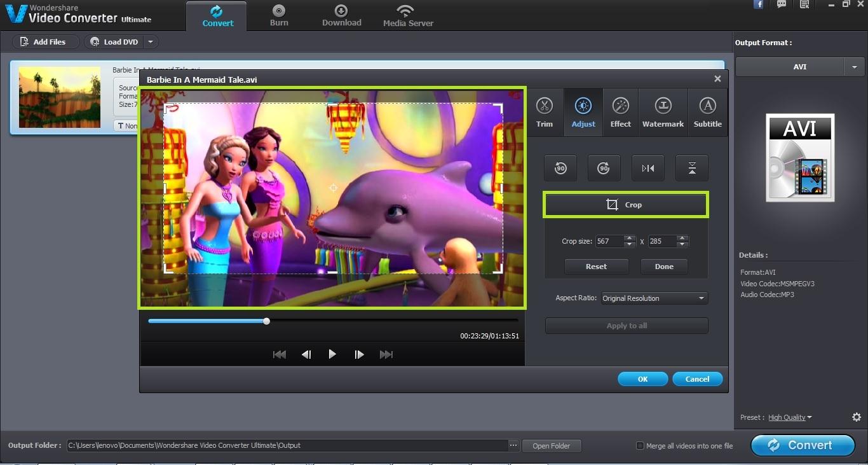Viewport: 868px width, 465px height.
Task: Play the video preview
Action: pos(332,354)
